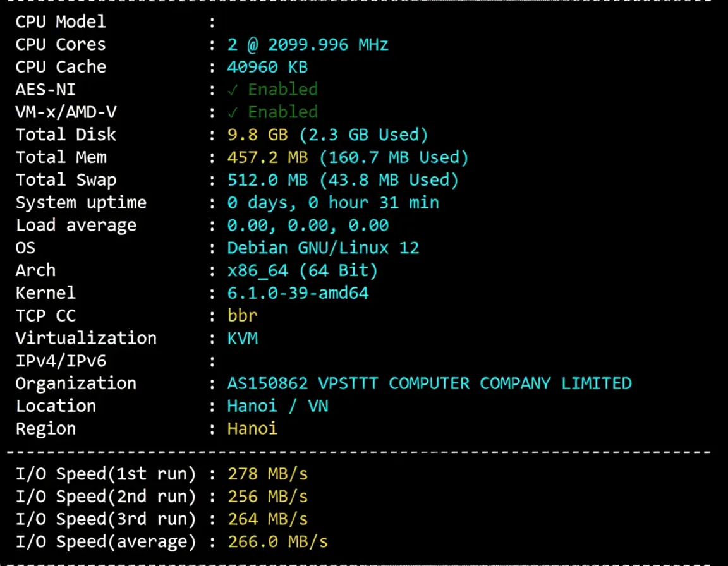Click the bbr TCP CC value
The height and width of the screenshot is (566, 728).
(x=242, y=315)
